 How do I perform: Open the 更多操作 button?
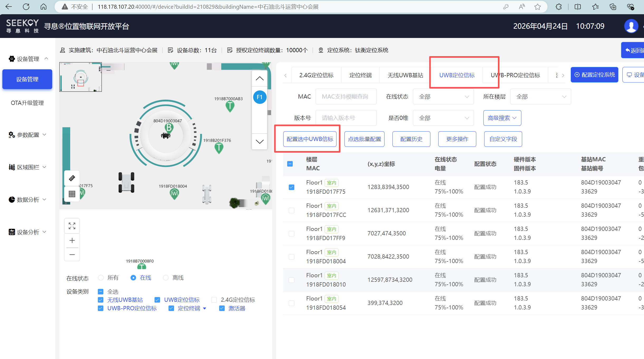(x=457, y=139)
